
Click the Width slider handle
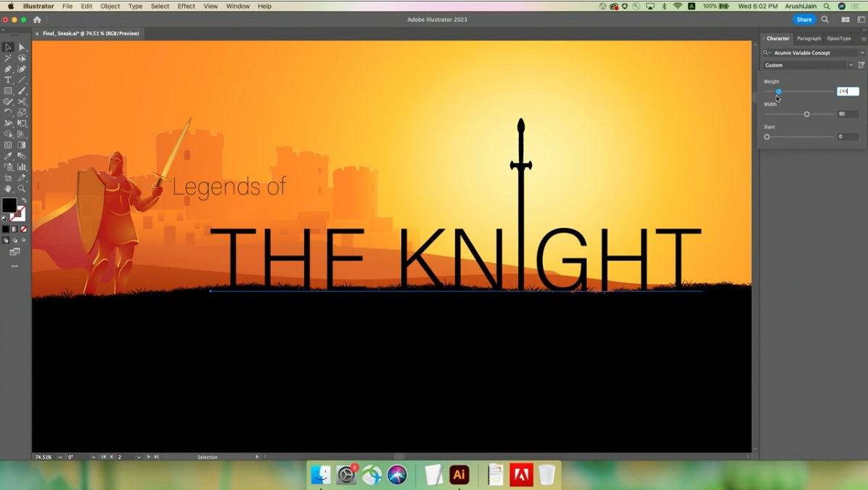pos(806,114)
